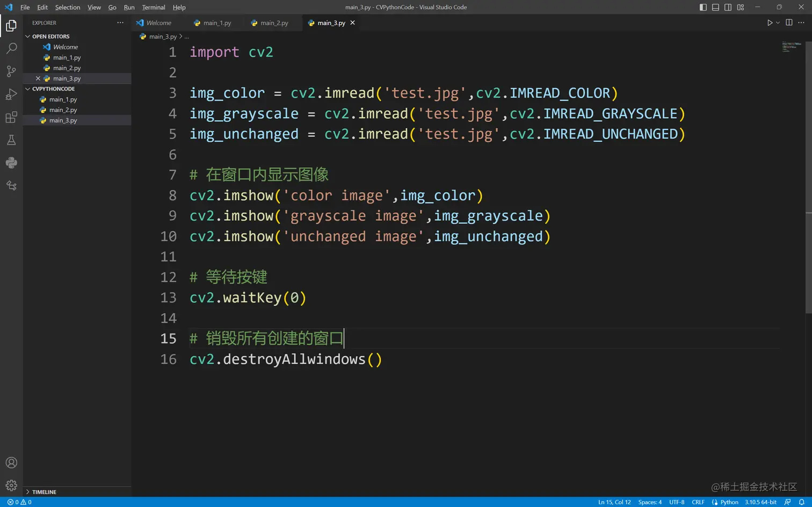
Task: Open the Source Control view icon
Action: pyautogui.click(x=11, y=71)
